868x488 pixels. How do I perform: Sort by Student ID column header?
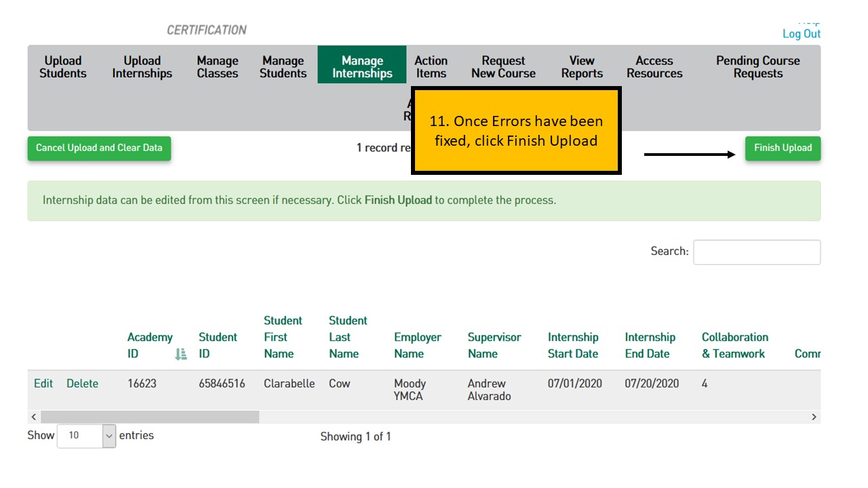click(x=218, y=345)
